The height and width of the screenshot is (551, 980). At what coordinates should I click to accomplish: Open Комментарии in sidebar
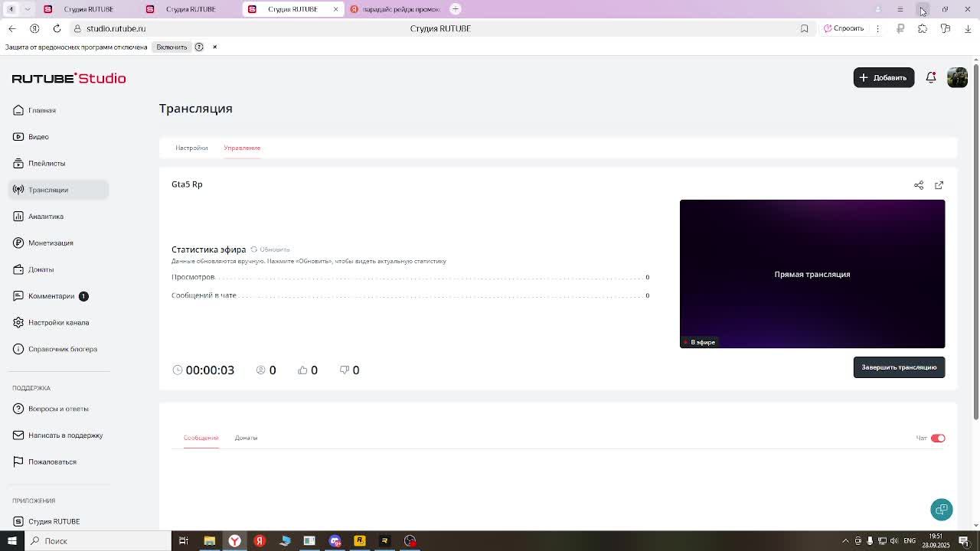coord(59,296)
